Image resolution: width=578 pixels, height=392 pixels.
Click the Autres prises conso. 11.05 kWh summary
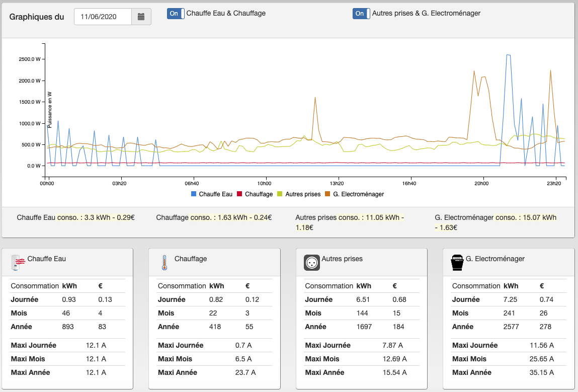350,222
